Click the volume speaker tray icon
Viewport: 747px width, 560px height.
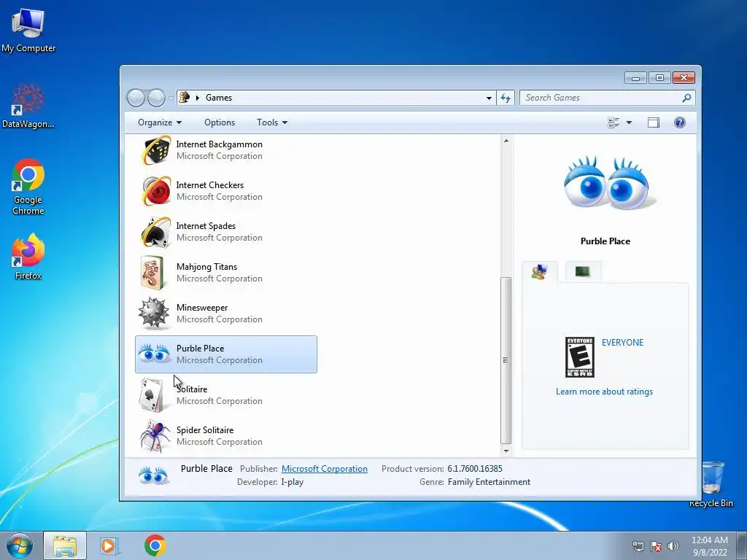673,546
